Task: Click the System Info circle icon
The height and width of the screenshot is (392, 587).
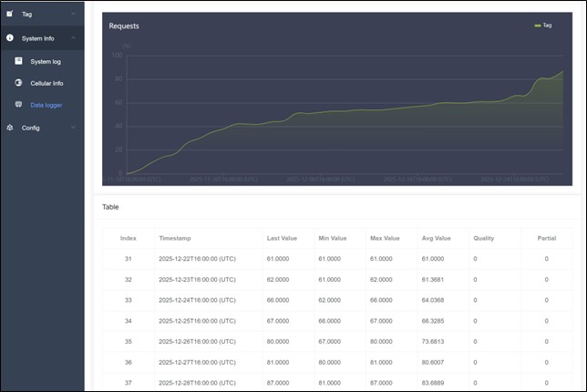Action: tap(10, 38)
